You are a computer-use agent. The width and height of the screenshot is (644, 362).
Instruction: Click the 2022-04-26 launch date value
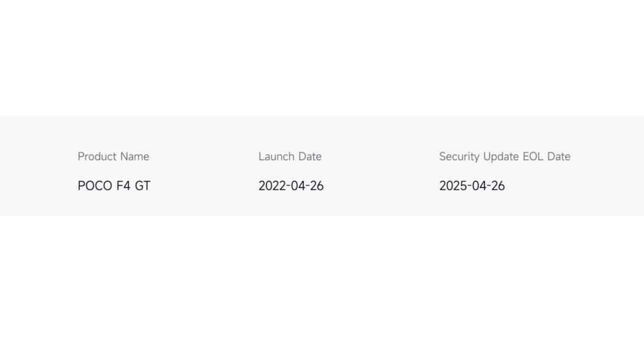(291, 186)
